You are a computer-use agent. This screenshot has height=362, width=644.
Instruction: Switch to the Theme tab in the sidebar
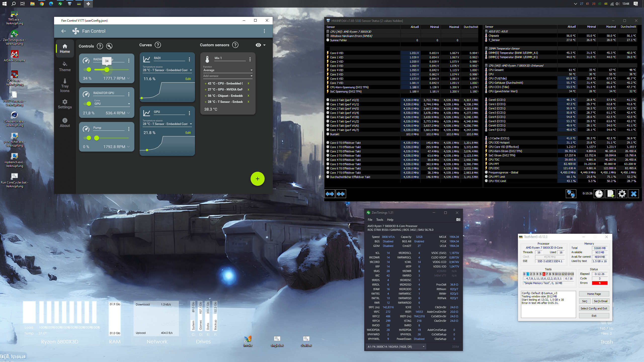point(65,67)
